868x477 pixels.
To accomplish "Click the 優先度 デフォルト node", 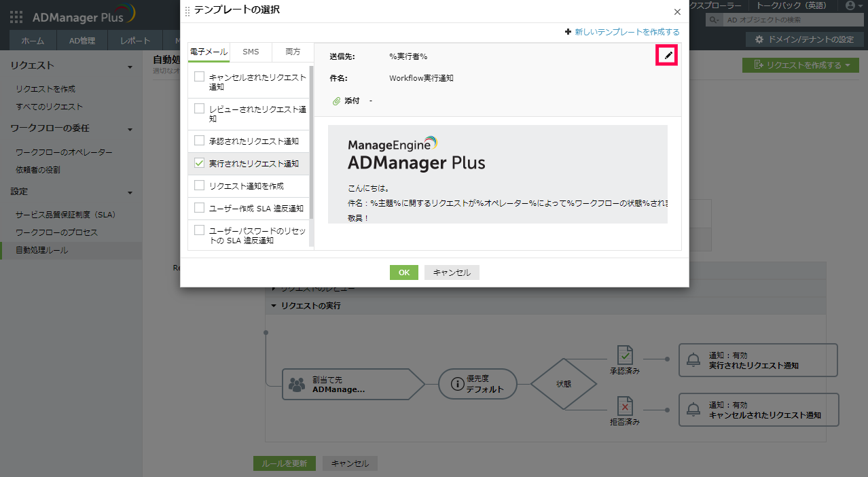I will coord(477,385).
